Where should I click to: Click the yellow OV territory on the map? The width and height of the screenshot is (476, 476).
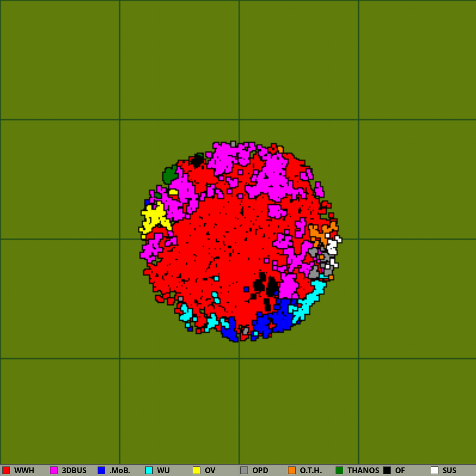pos(153,217)
